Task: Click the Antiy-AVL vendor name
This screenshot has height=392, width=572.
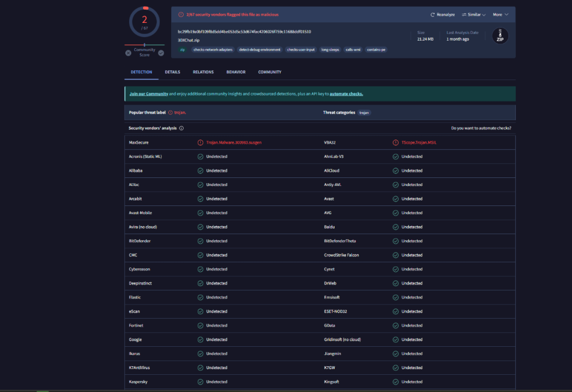Action: coord(332,185)
